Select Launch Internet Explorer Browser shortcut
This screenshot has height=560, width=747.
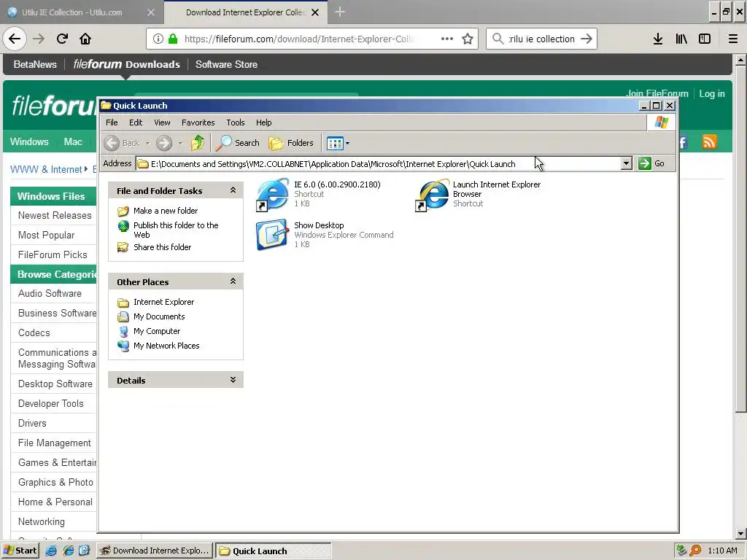tap(432, 194)
